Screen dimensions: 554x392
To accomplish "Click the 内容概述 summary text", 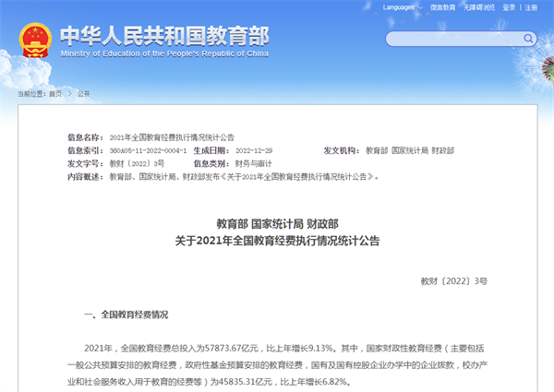I will click(244, 177).
